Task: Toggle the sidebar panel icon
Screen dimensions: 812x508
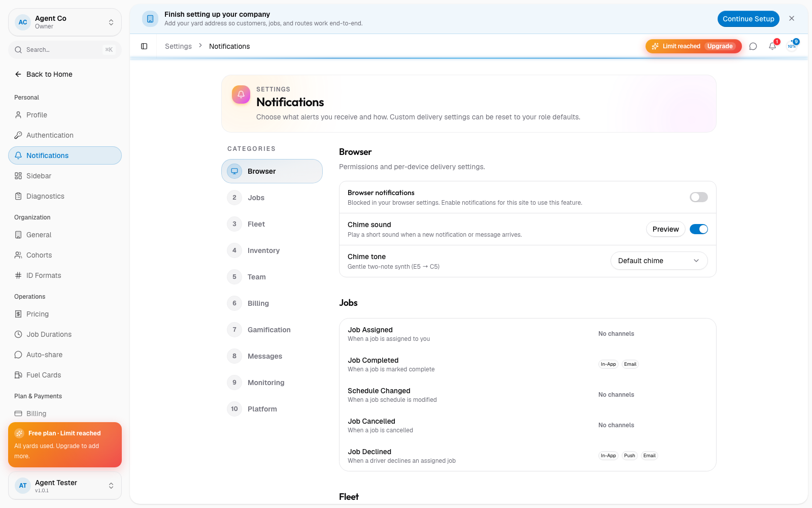Action: (144, 46)
